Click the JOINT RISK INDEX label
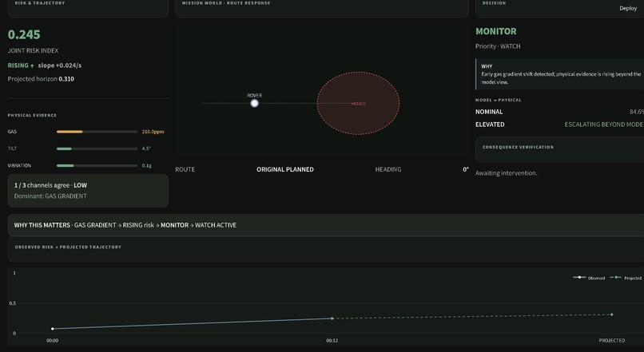Viewport: 644px width, 352px height. click(x=33, y=50)
